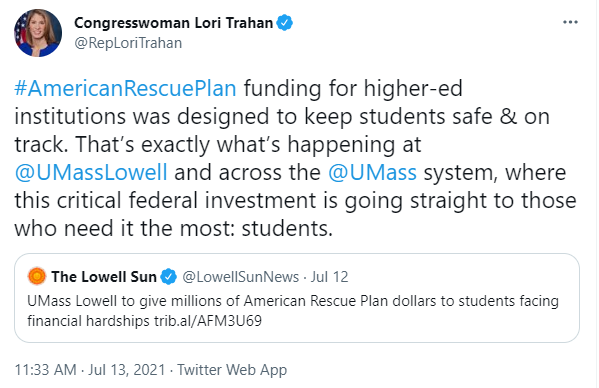Click Lori Trahan's profile photo

pos(38,33)
